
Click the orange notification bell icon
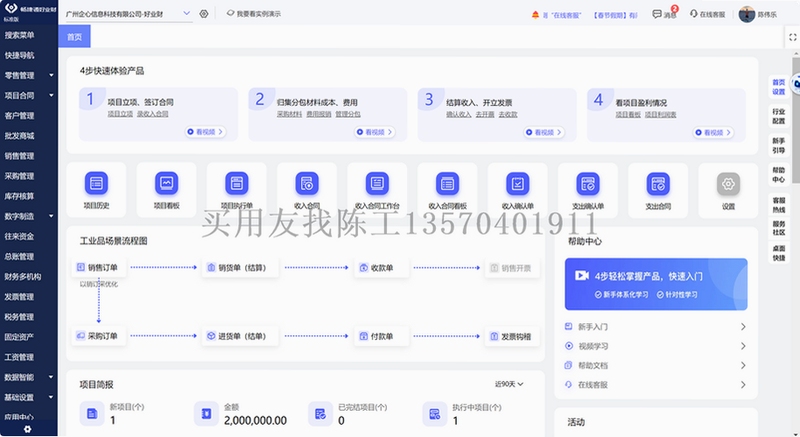point(535,15)
